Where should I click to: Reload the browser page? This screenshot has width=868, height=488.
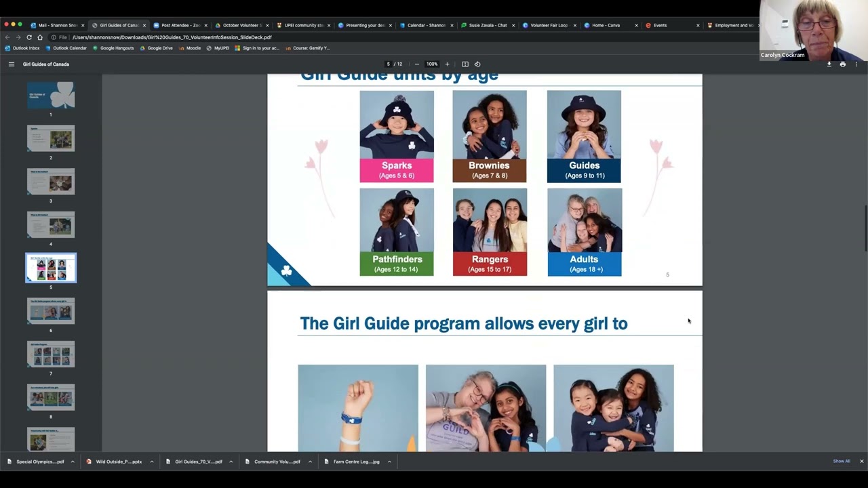click(29, 37)
